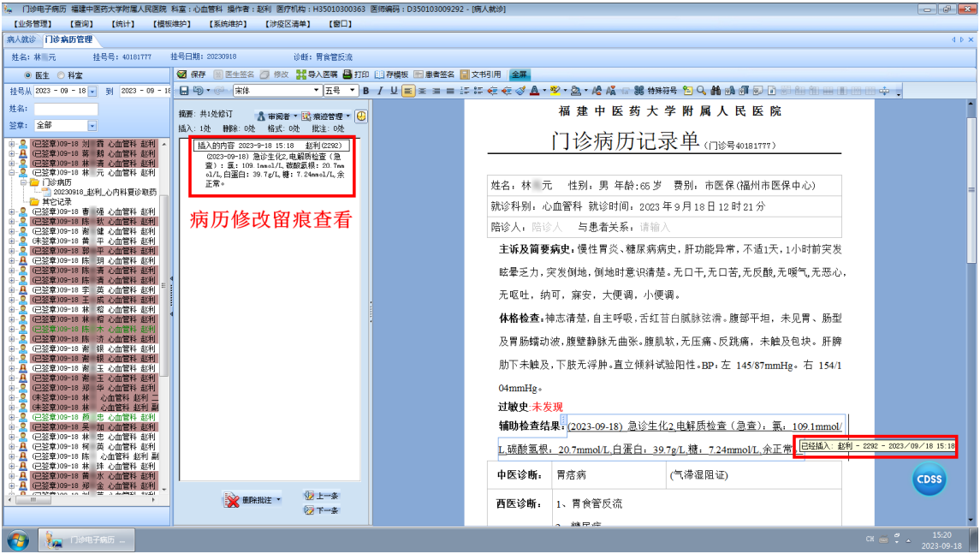
Task: Click the clock icon beside 痕迹管理
Action: coord(361,116)
